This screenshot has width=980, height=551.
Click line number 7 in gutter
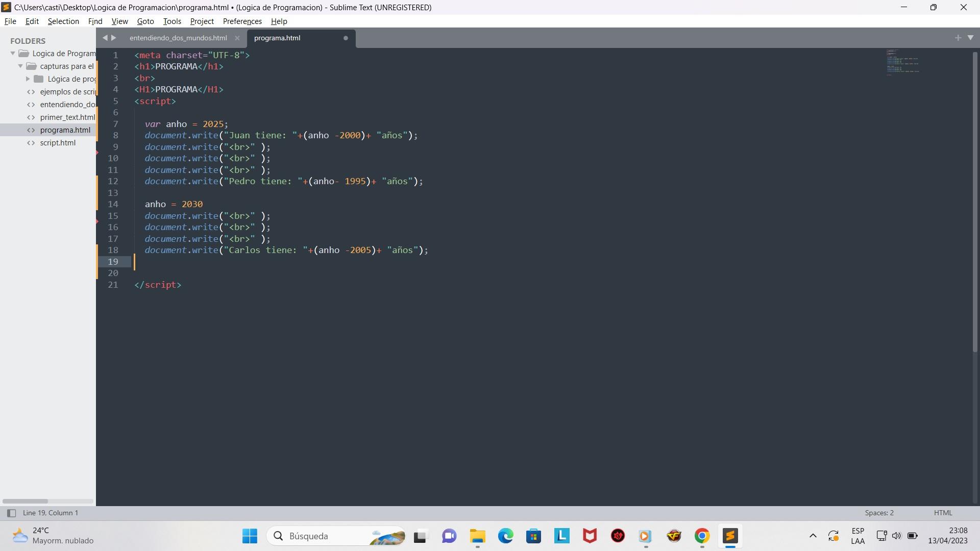click(115, 124)
